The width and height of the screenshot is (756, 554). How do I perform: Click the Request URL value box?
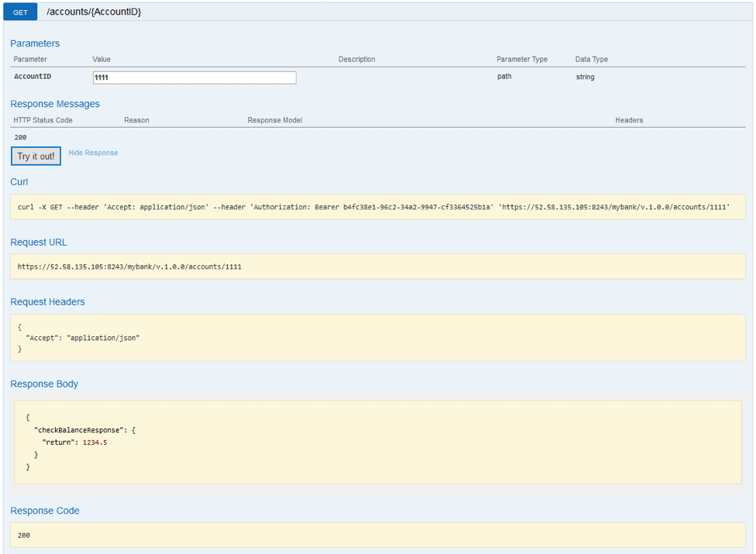click(x=378, y=267)
